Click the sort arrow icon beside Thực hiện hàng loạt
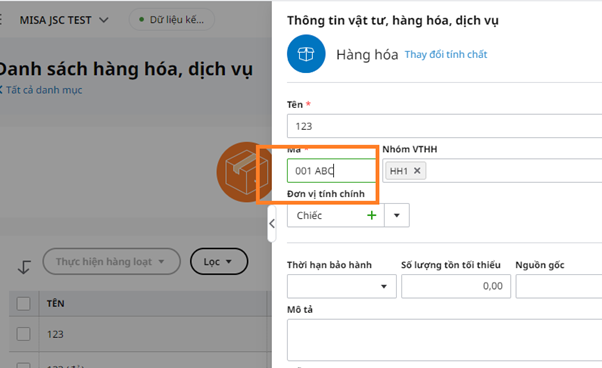602x368 pixels. tap(24, 266)
